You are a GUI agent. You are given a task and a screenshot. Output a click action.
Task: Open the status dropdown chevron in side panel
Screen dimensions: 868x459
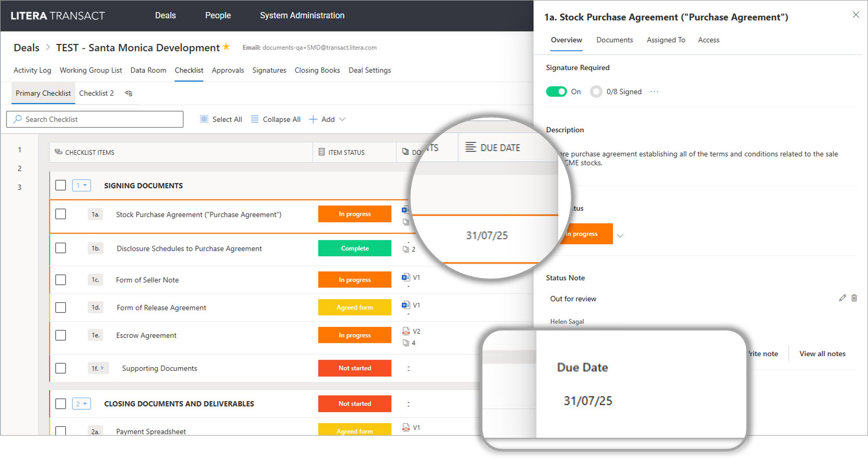(x=620, y=236)
